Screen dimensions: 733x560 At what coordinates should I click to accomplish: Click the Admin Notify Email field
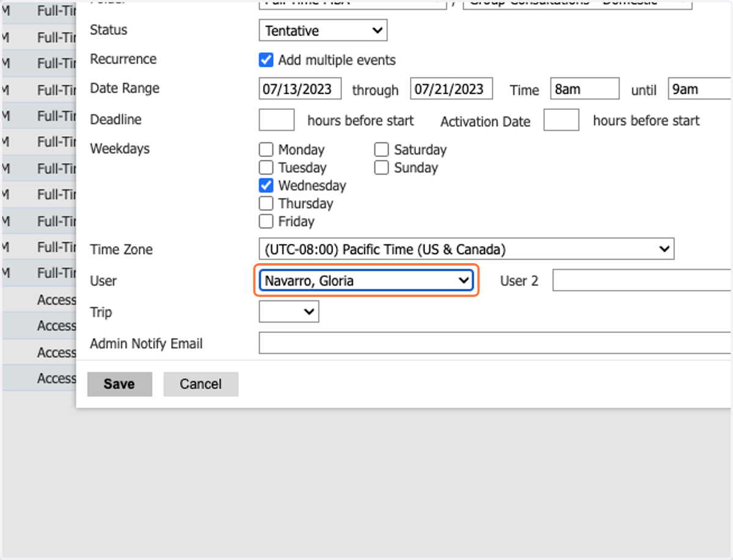495,343
